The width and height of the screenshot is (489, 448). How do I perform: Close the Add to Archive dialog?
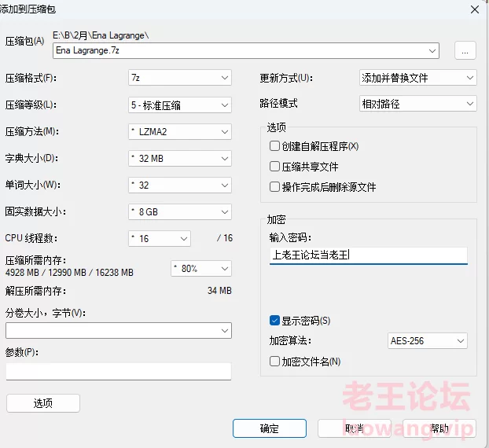tap(474, 9)
